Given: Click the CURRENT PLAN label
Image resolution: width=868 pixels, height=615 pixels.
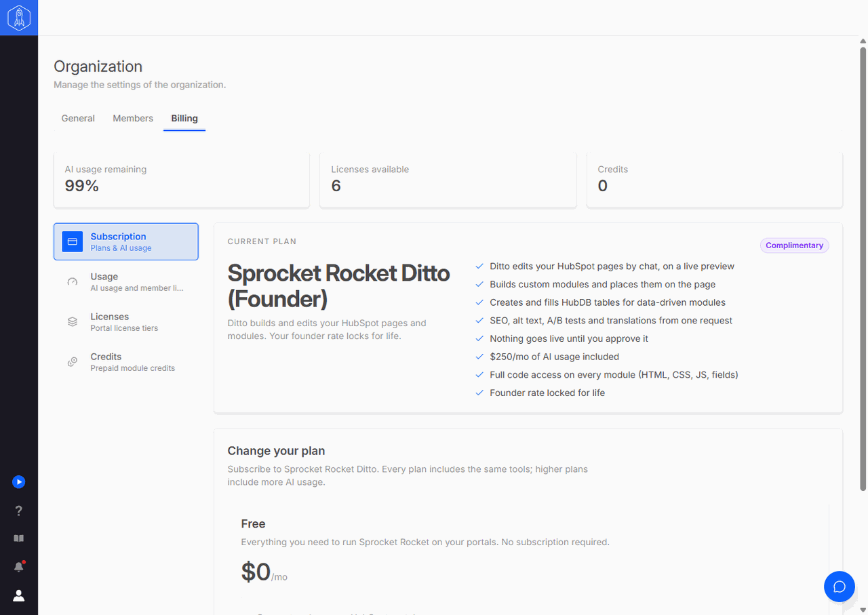Looking at the screenshot, I should click(x=262, y=241).
